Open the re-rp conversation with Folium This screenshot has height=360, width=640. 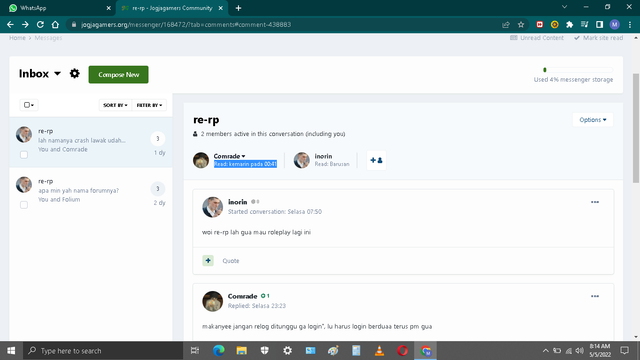[91, 193]
